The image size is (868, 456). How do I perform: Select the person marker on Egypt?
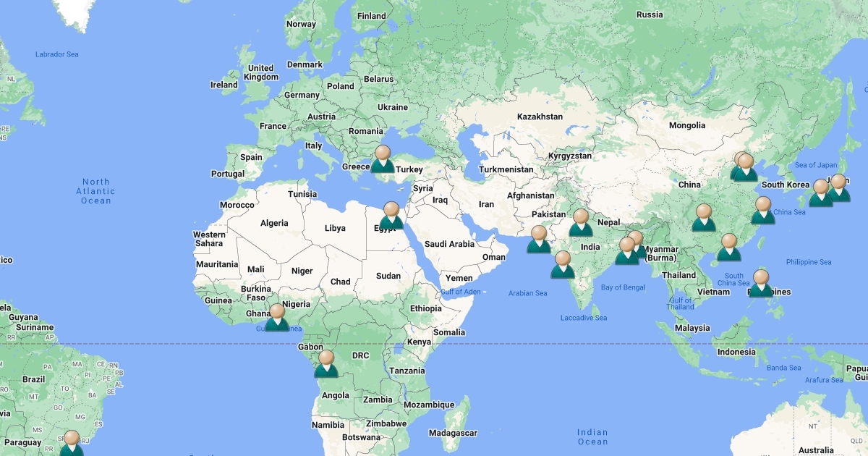point(391,216)
